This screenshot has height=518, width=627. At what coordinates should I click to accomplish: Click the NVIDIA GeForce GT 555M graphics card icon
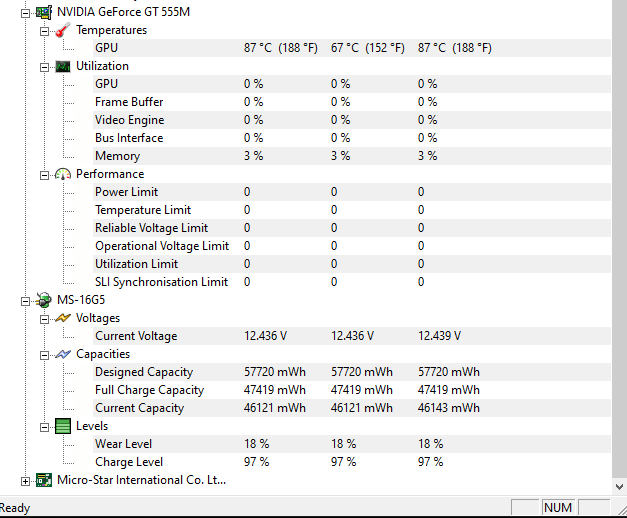click(x=44, y=12)
